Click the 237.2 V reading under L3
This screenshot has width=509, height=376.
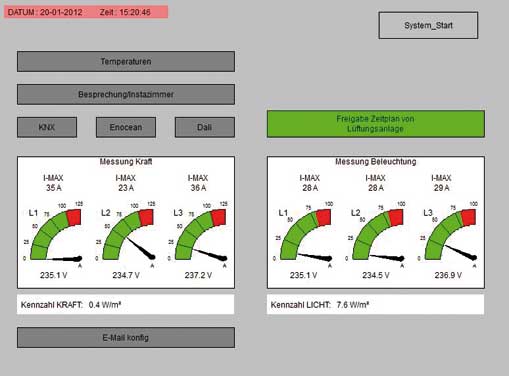tap(198, 275)
